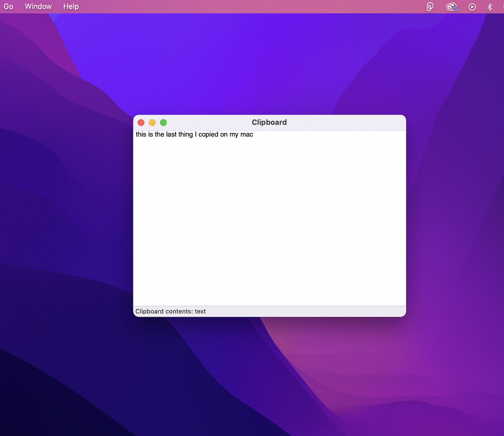This screenshot has height=436, width=504.
Task: Open the Window menu
Action: [38, 6]
